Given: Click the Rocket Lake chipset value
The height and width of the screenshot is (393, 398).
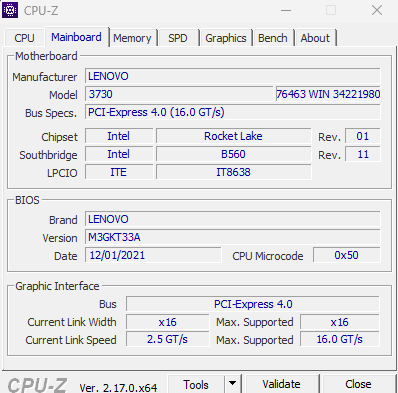Looking at the screenshot, I should coord(233,136).
